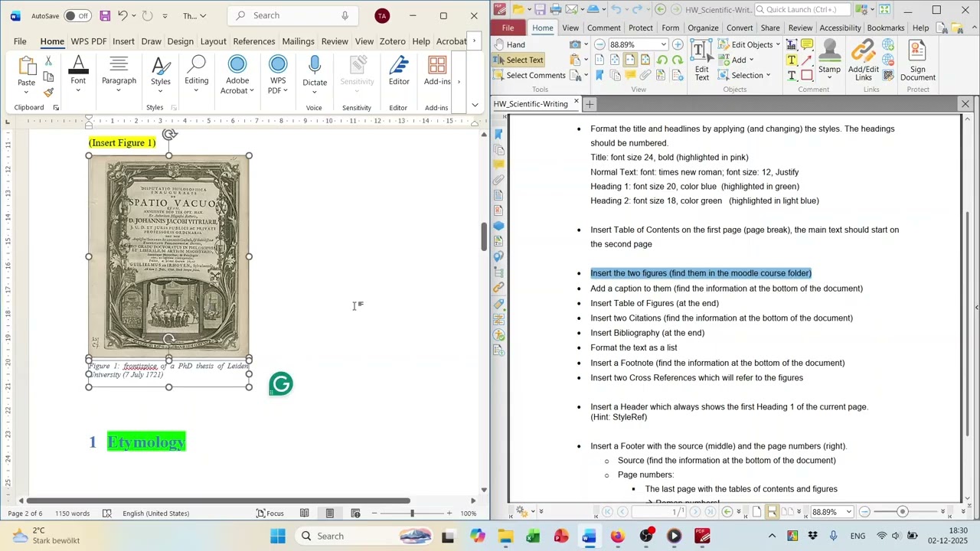Screen dimensions: 980x551
Task: Expand the Word ribbon collapse chevron
Action: click(475, 105)
